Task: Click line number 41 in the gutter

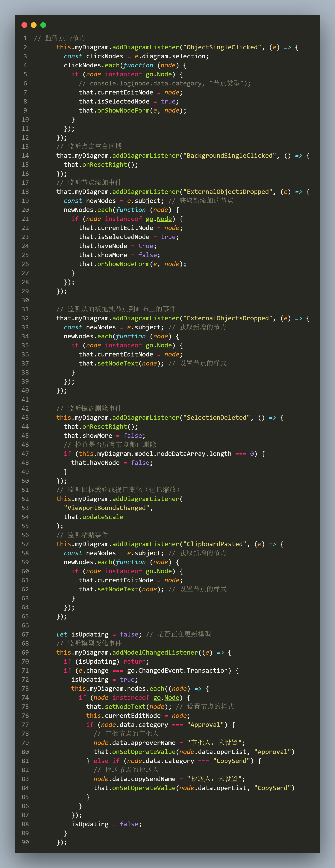Action: click(x=25, y=400)
